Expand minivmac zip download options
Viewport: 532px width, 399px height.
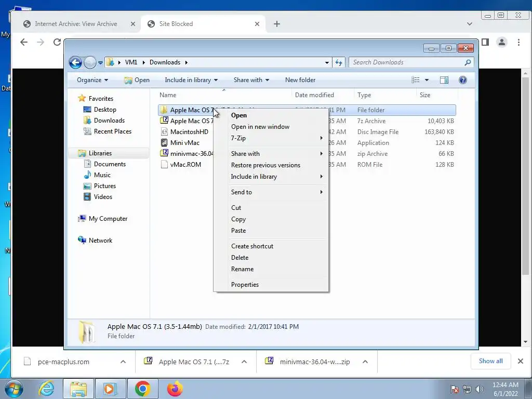(x=365, y=362)
